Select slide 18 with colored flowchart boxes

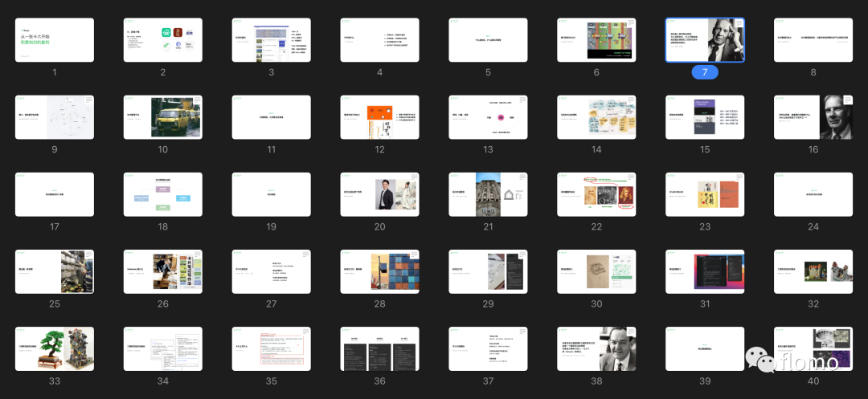pos(162,194)
